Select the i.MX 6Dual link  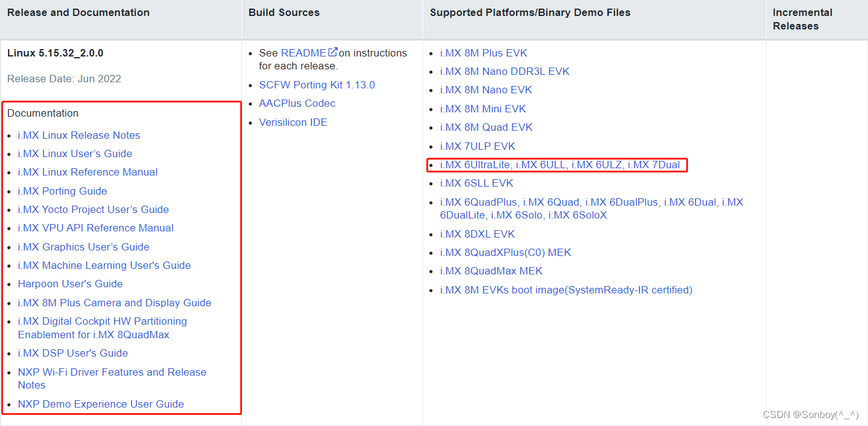[690, 202]
